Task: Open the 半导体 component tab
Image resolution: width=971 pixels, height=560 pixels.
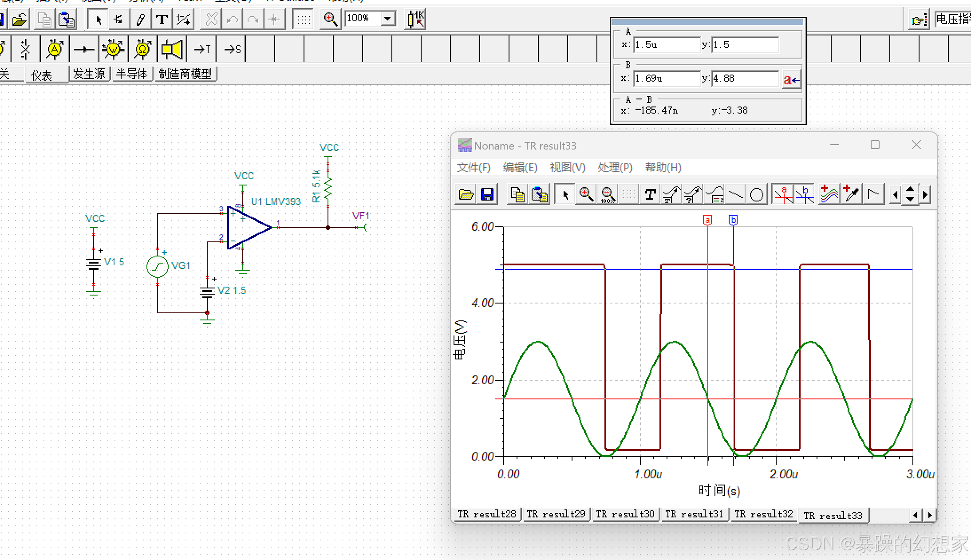Action: click(x=131, y=74)
